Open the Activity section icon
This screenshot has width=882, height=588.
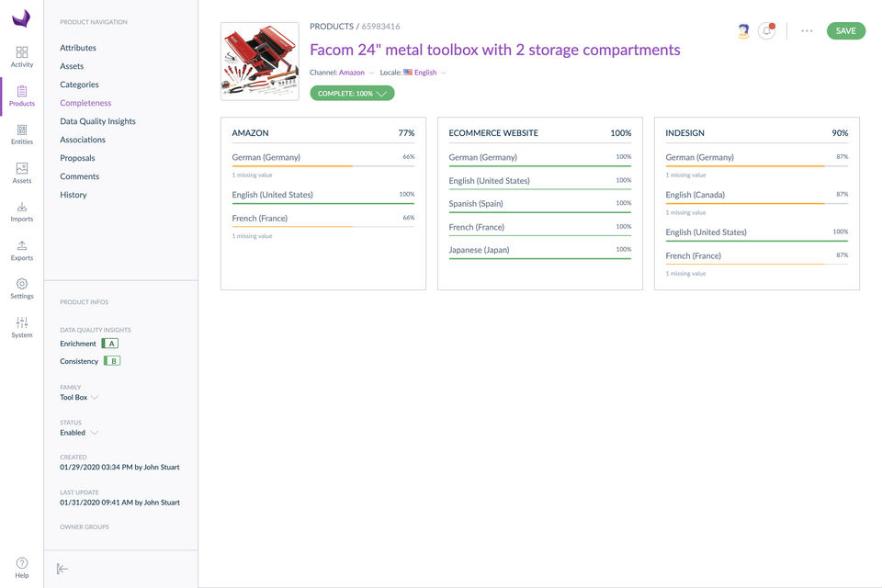(x=22, y=56)
